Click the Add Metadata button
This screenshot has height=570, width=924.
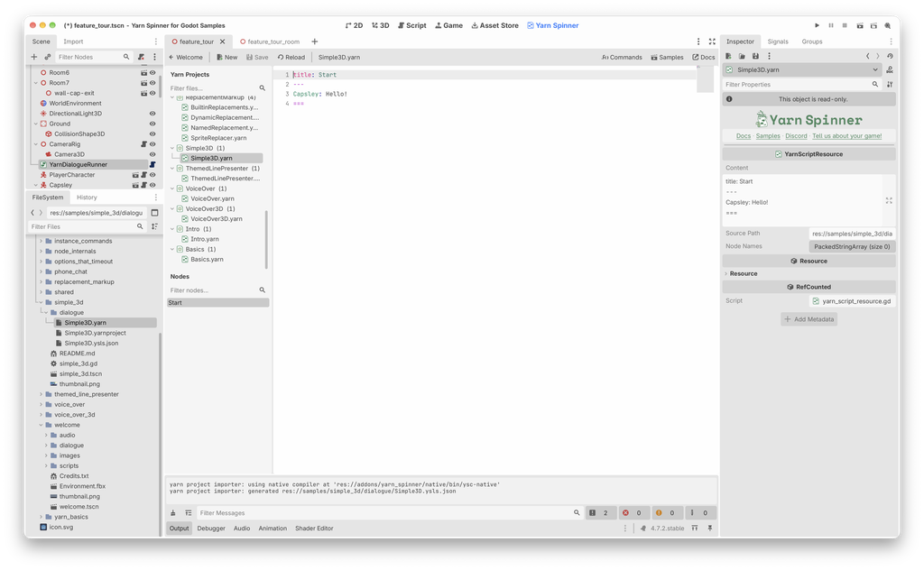point(809,319)
